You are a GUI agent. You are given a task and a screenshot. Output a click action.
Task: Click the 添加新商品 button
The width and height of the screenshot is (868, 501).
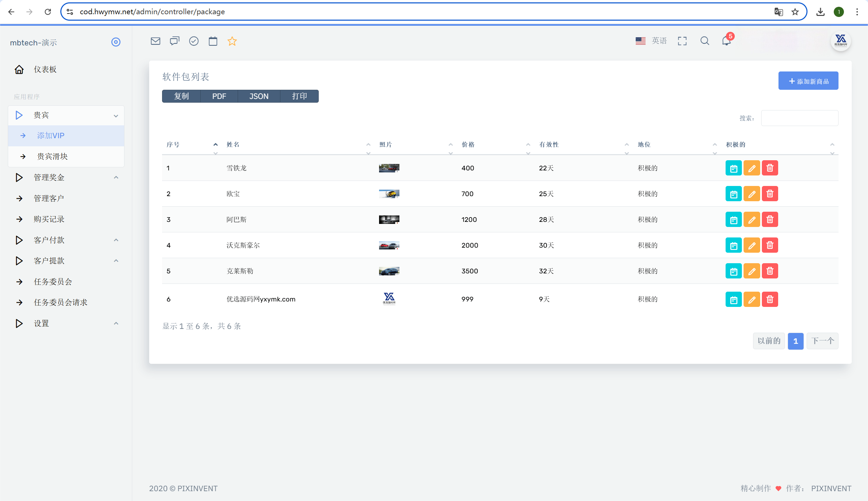pyautogui.click(x=808, y=81)
